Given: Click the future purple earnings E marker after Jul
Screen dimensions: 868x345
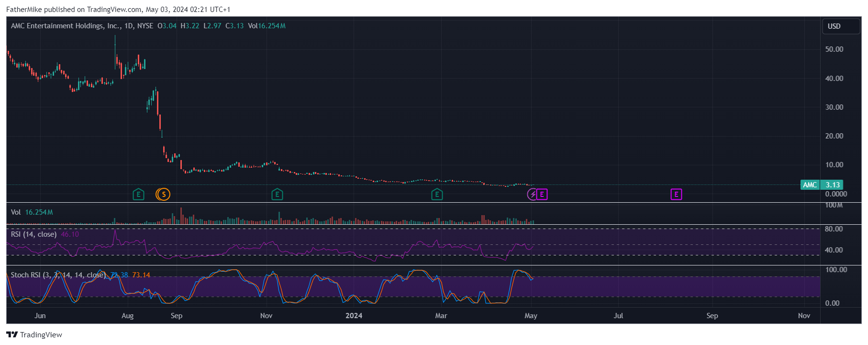Looking at the screenshot, I should click(x=676, y=194).
